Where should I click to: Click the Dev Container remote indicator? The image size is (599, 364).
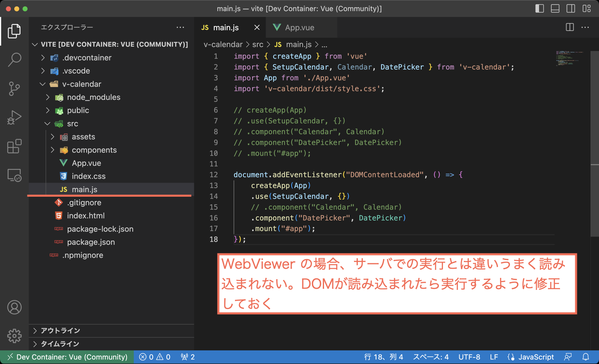click(67, 357)
